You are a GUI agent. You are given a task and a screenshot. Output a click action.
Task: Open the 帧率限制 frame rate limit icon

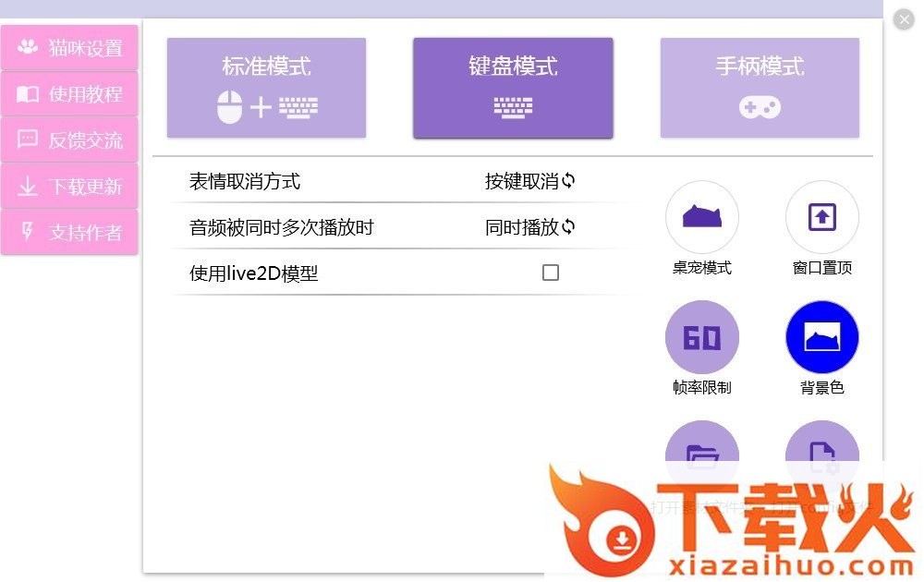pyautogui.click(x=702, y=337)
